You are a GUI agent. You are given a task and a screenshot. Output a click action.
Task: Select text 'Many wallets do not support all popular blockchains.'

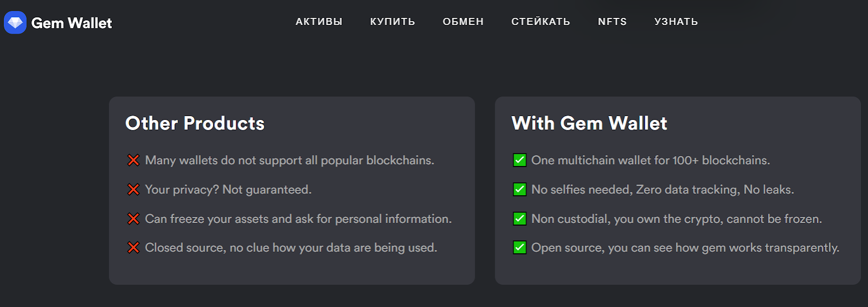[290, 161]
